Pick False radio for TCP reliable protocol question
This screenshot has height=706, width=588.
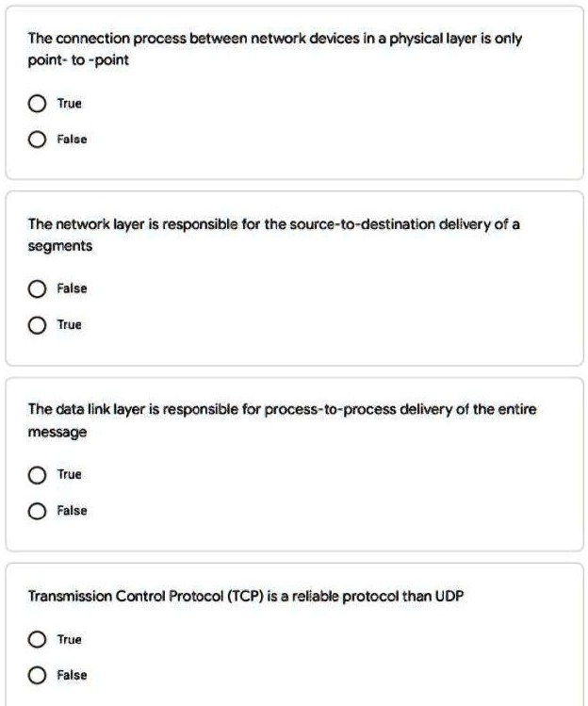point(38,676)
